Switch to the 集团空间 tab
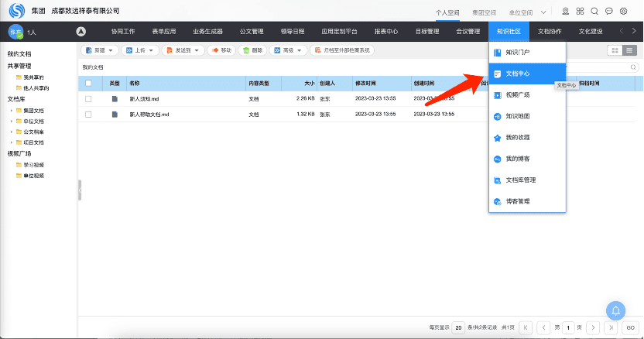 tap(485, 12)
